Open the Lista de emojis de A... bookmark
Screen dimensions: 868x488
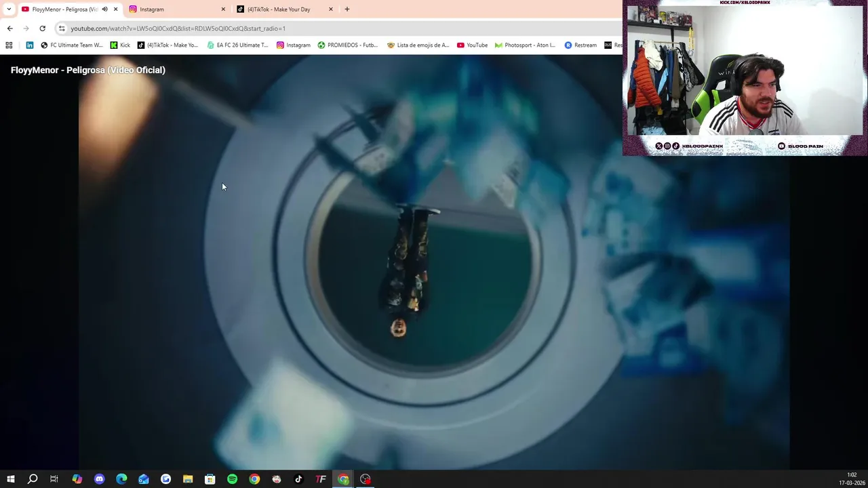click(418, 45)
